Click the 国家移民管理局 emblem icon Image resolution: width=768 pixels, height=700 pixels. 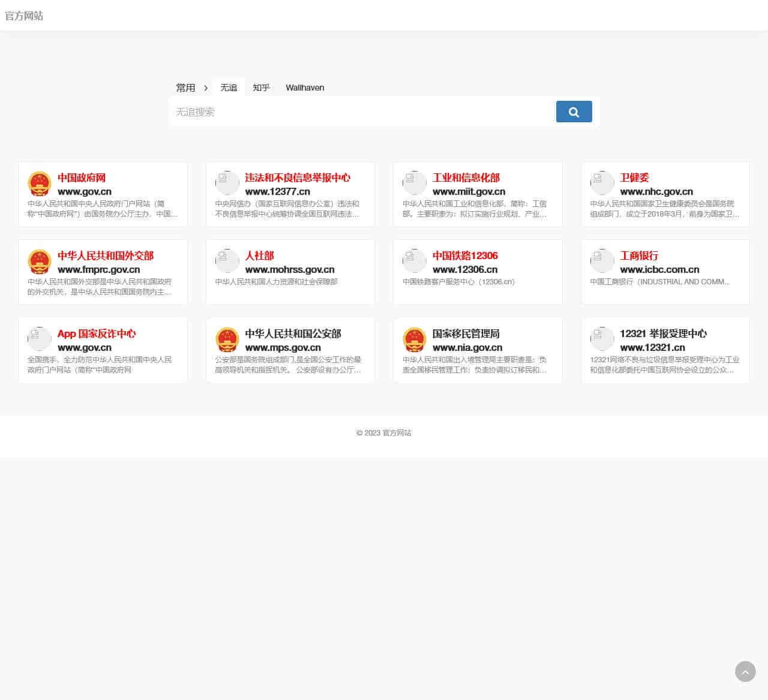[x=415, y=340]
